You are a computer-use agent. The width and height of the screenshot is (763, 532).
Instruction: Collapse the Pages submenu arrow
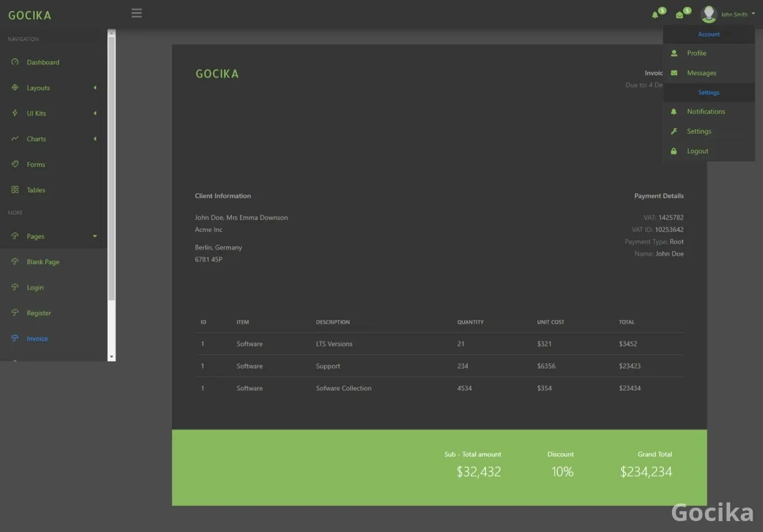[x=95, y=236]
